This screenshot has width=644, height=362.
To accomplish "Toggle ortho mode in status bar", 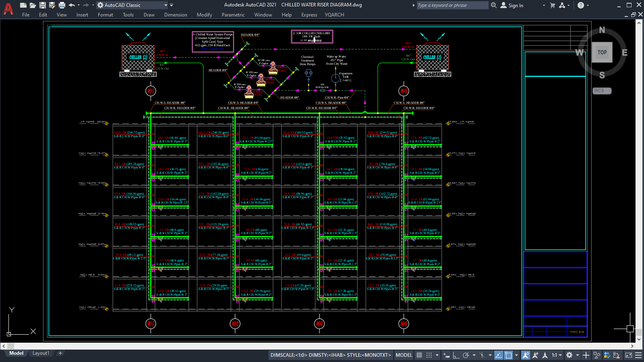I will [x=456, y=355].
